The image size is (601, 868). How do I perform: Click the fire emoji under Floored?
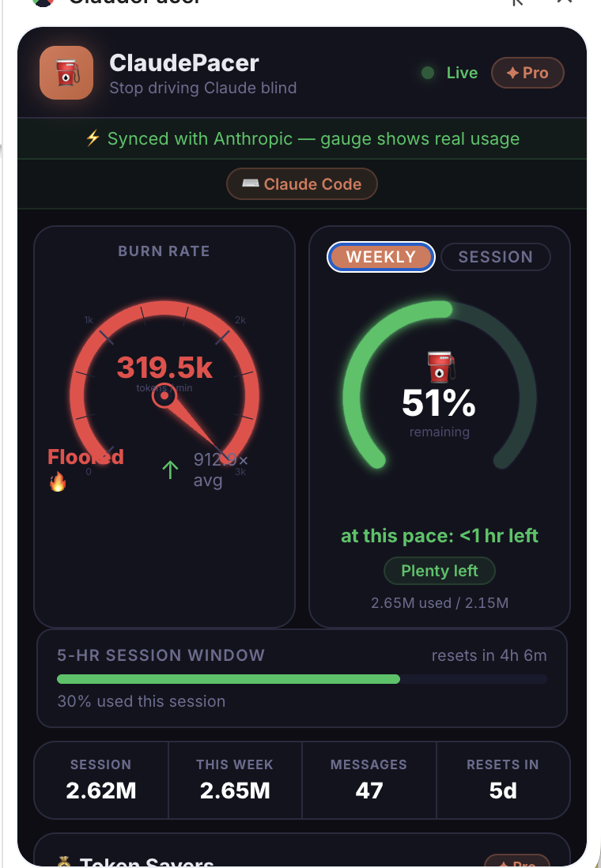tap(58, 481)
